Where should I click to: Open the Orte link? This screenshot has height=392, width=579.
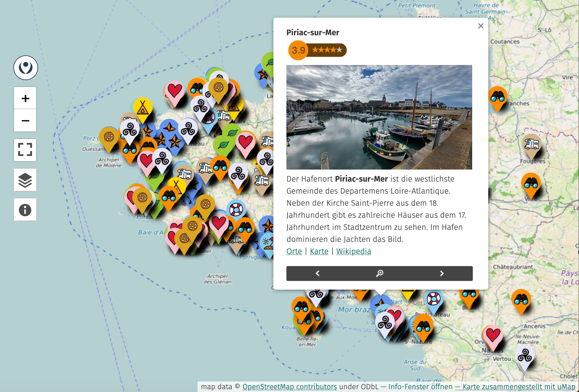tap(294, 251)
